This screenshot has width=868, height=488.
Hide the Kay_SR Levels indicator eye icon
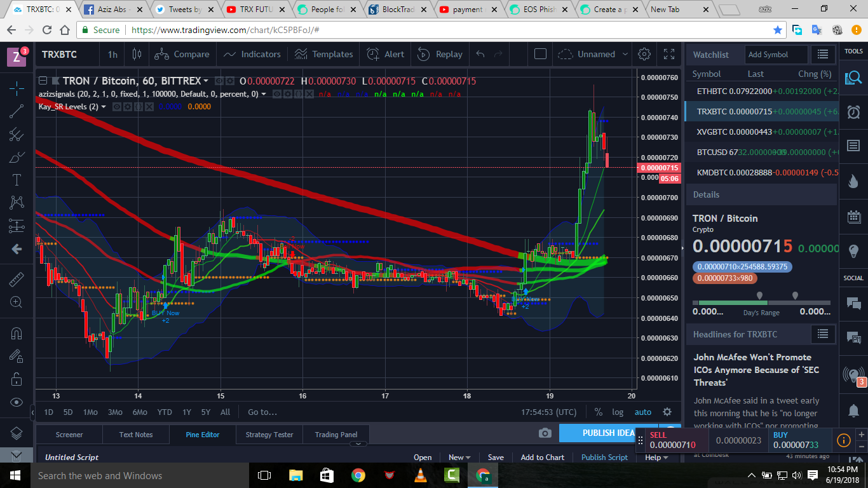tap(117, 107)
